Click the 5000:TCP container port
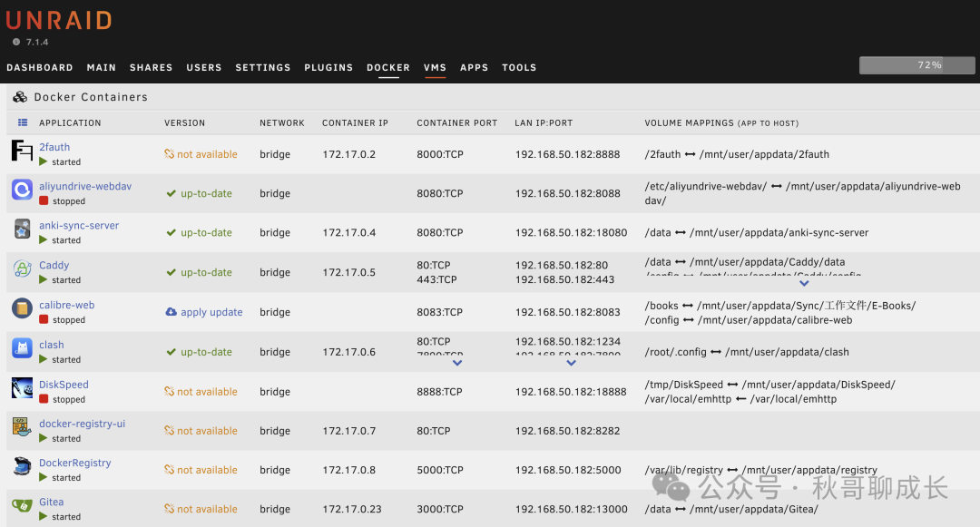The image size is (980, 527). click(x=440, y=470)
